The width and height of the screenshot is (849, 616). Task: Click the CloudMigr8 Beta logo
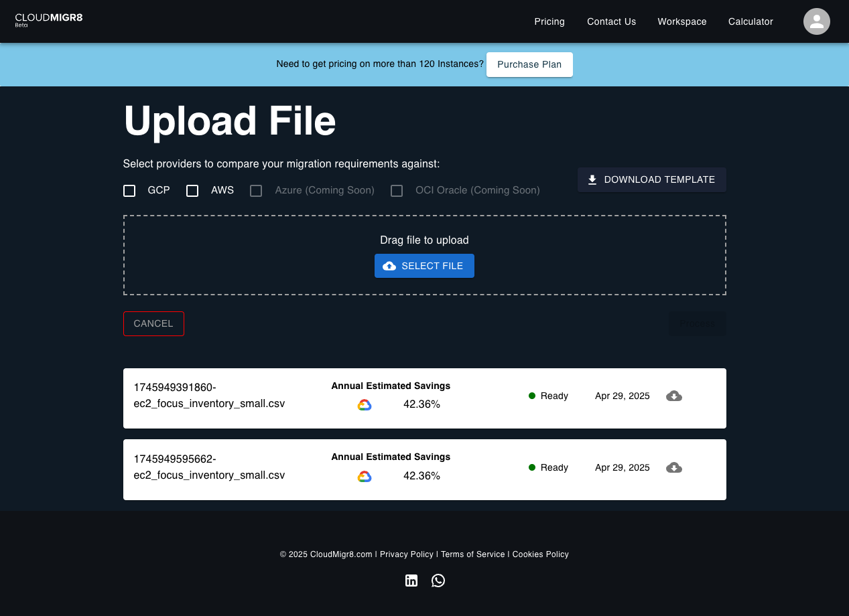pos(49,19)
